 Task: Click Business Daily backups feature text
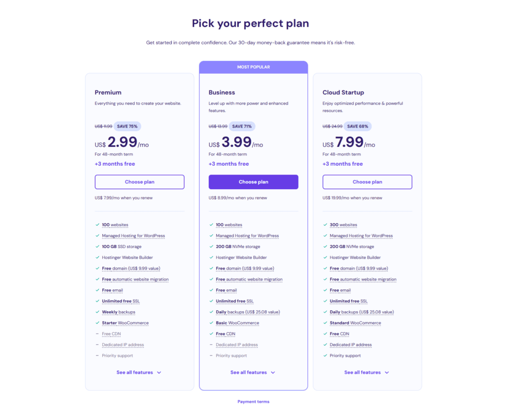click(248, 312)
